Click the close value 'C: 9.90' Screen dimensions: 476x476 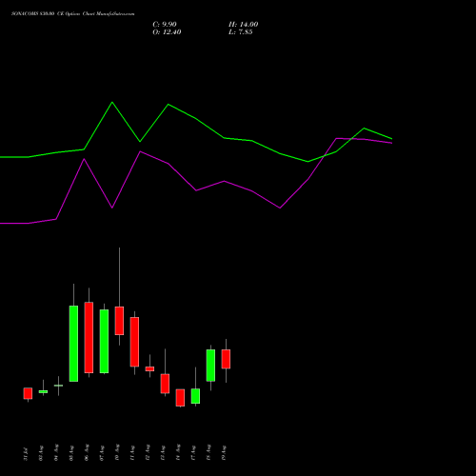(165, 25)
